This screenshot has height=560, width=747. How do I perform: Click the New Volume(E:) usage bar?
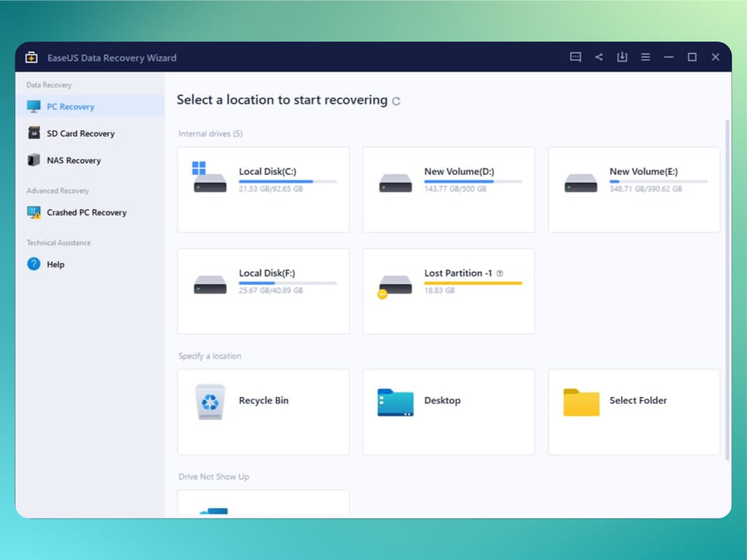[659, 181]
